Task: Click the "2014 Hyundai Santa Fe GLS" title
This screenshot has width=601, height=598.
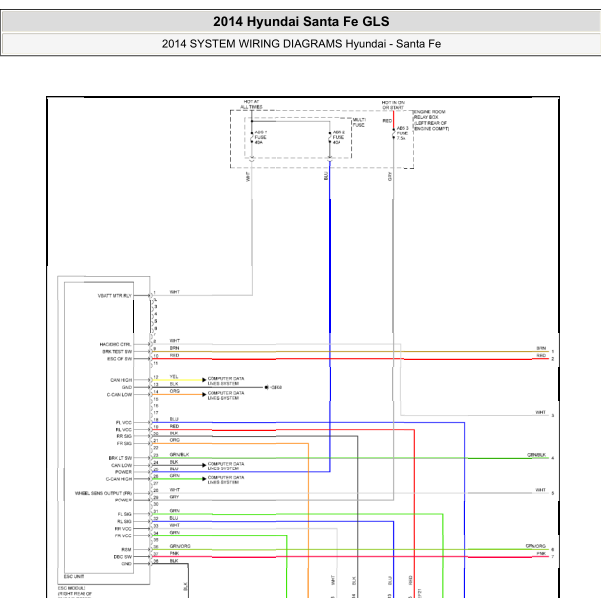Action: [301, 21]
